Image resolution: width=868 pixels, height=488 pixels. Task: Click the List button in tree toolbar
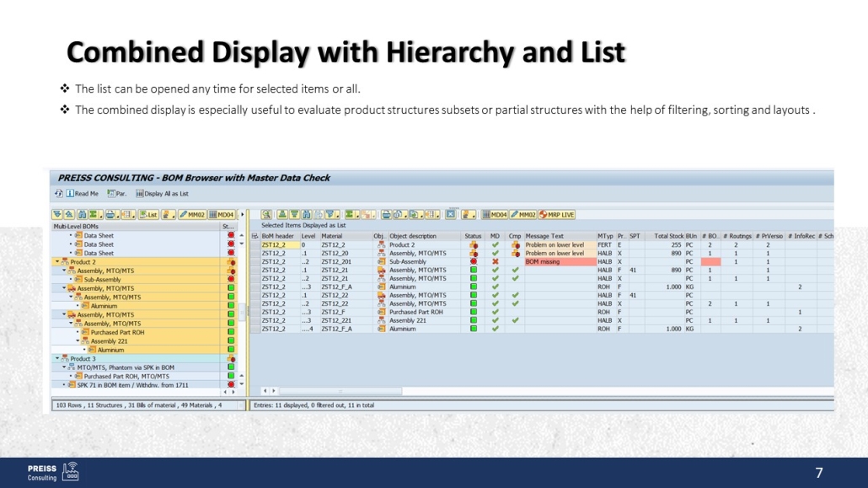click(x=148, y=215)
